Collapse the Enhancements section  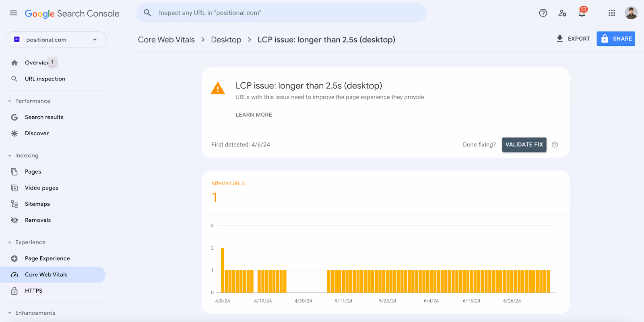coord(10,313)
